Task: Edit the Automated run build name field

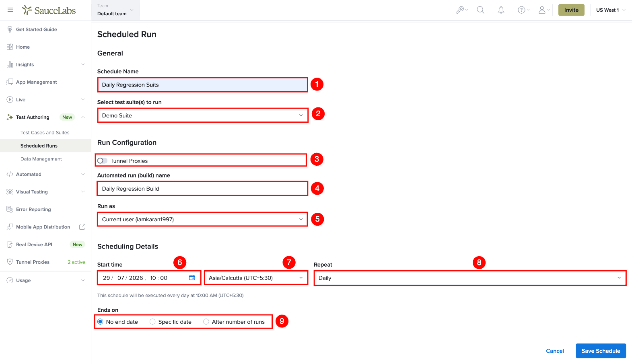Action: point(203,189)
